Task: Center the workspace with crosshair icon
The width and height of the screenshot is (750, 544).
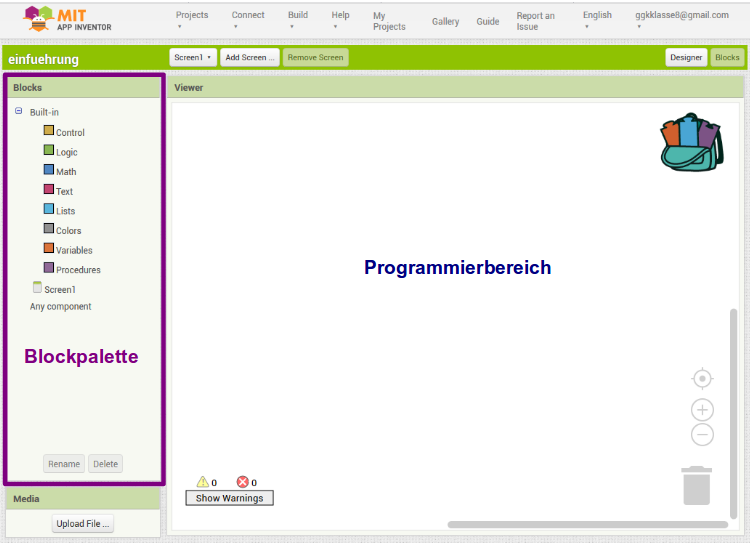Action: click(703, 378)
